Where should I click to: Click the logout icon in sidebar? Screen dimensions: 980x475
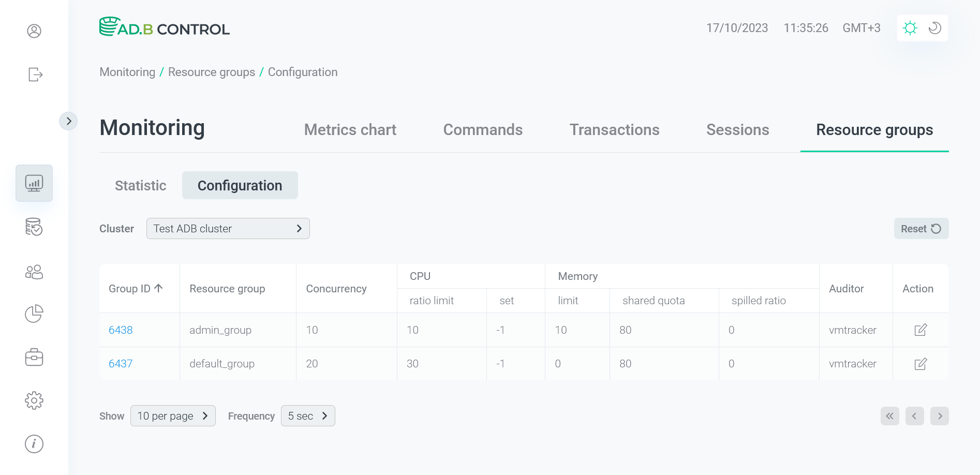(34, 75)
